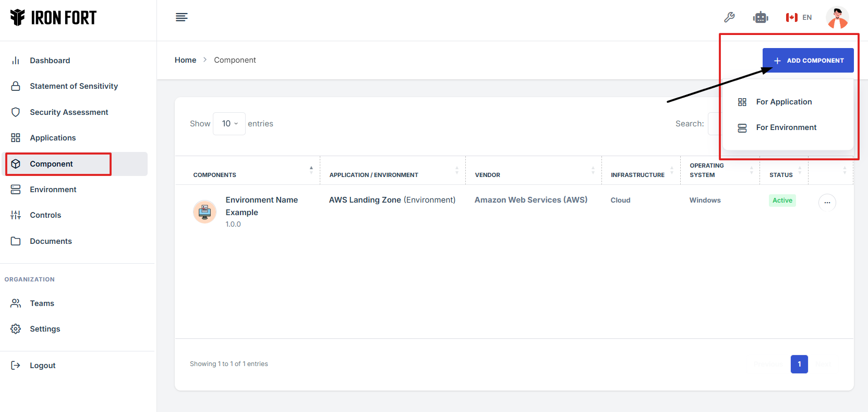Go to Security Assessment in sidebar
Image resolution: width=868 pixels, height=412 pixels.
pyautogui.click(x=69, y=112)
